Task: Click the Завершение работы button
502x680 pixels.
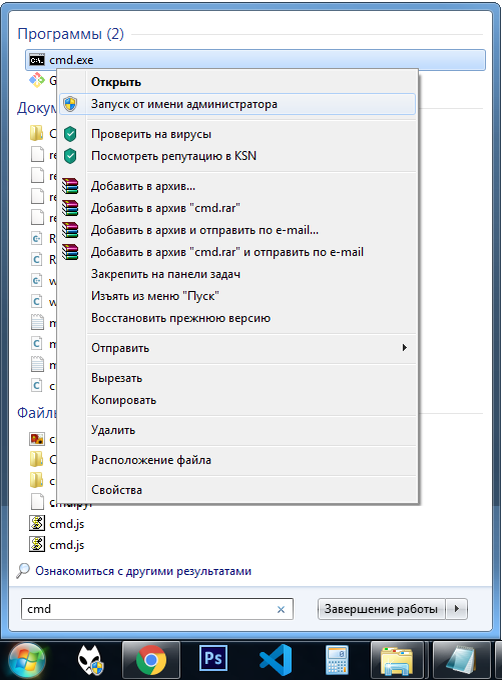Action: (x=381, y=609)
